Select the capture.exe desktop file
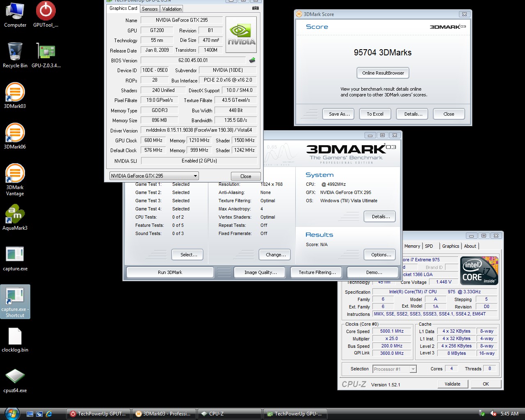525x420 pixels. [15, 258]
